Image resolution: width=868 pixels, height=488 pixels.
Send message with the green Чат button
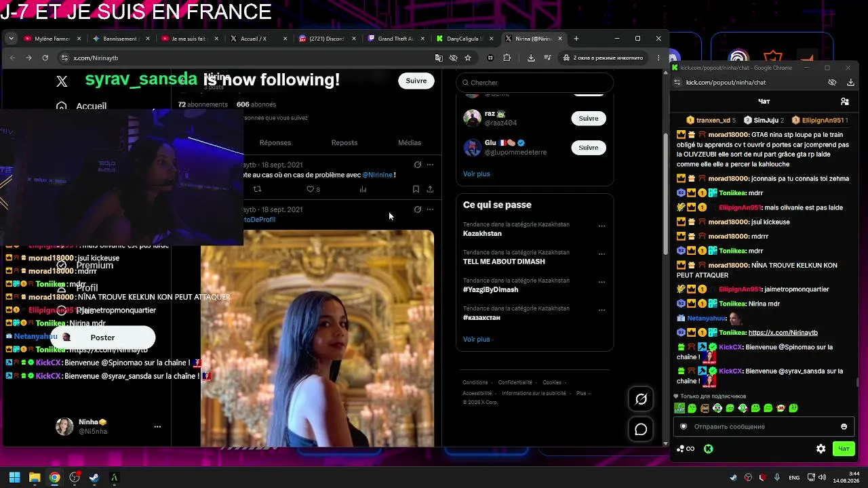coord(844,449)
